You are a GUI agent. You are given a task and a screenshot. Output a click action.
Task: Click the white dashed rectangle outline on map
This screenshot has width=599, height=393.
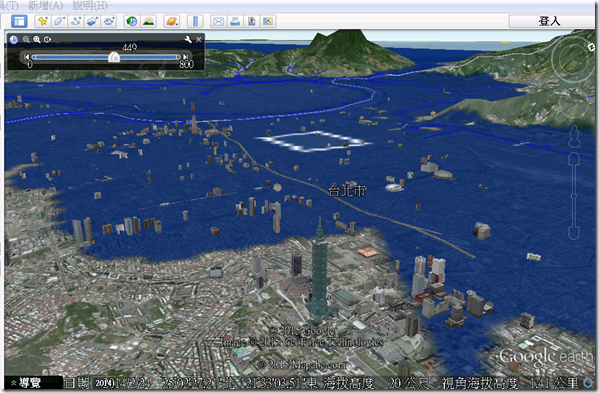tap(313, 141)
